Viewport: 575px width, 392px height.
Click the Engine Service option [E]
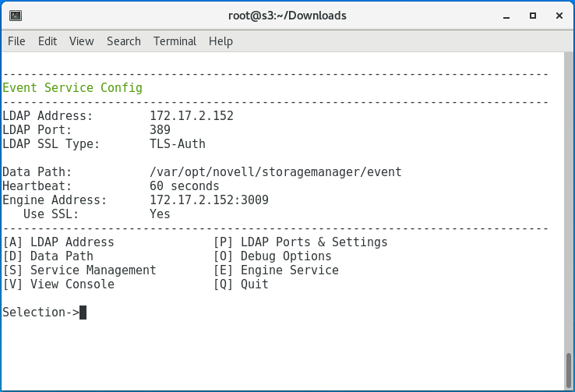(276, 270)
